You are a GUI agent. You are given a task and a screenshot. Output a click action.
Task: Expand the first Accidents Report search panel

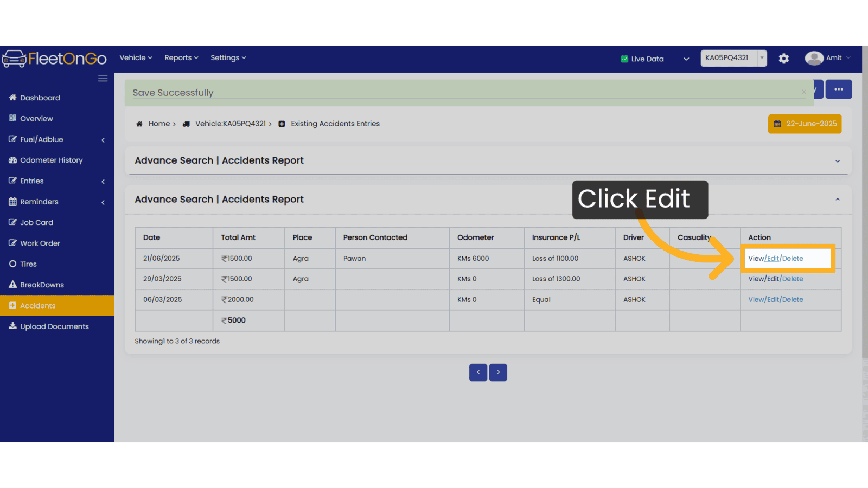[838, 161]
